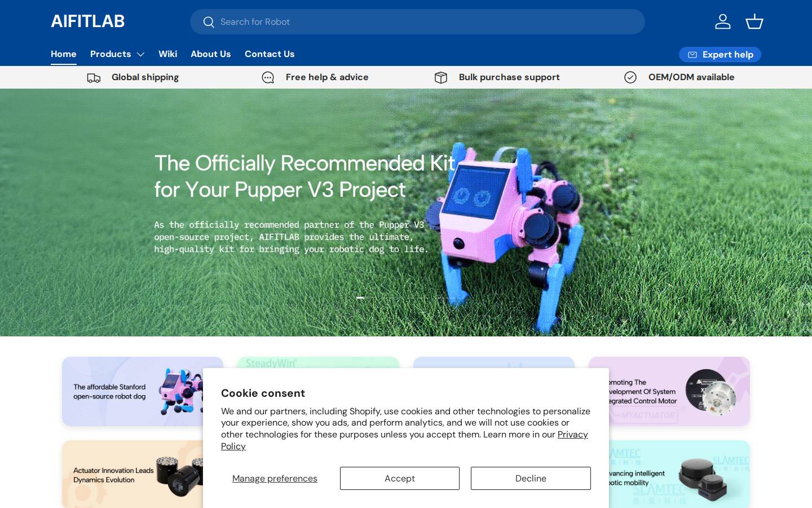
Task: Click the Cookie consent heading
Action: (x=263, y=393)
